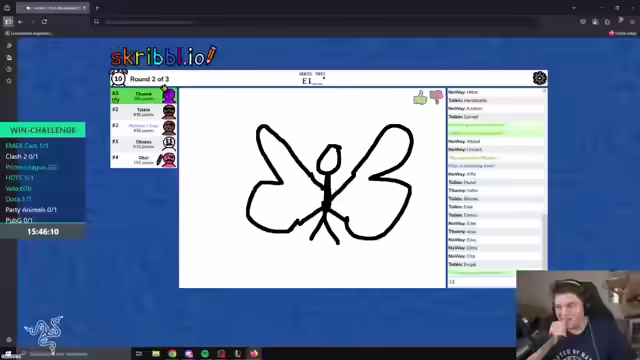Open the browser hamburger menu
640x360 pixels.
[x=632, y=22]
